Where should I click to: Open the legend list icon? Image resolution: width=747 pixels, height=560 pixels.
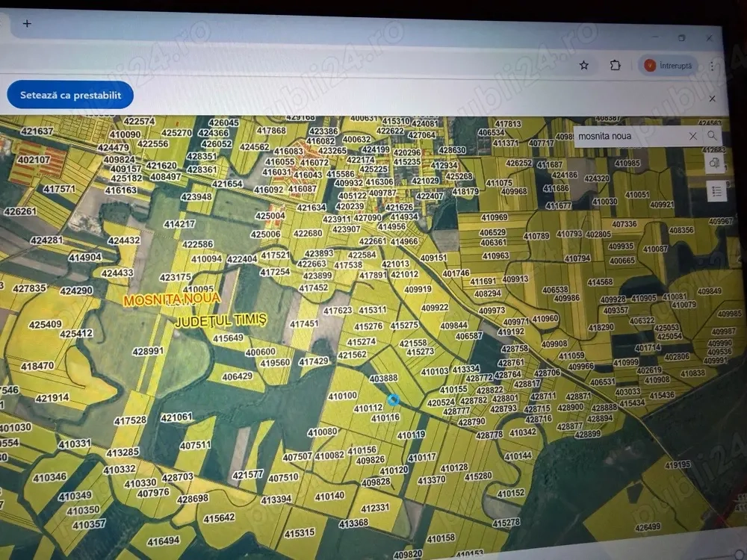pos(716,191)
